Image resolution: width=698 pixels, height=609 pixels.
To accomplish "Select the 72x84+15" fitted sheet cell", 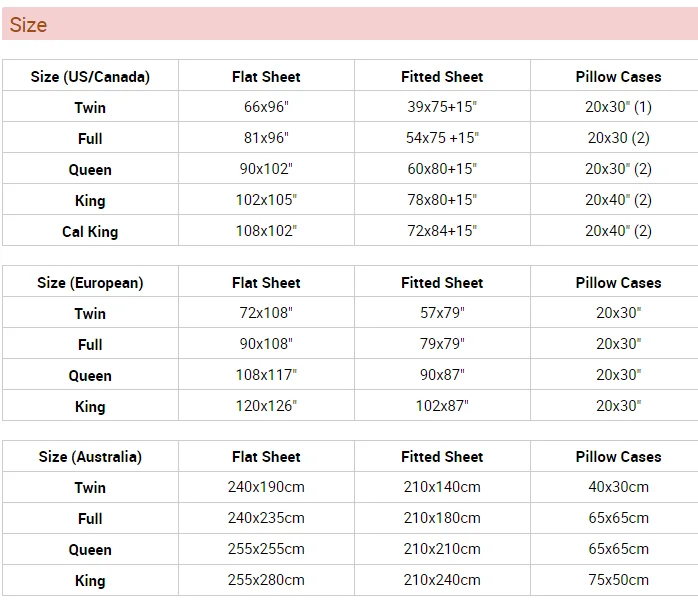I will (442, 231).
